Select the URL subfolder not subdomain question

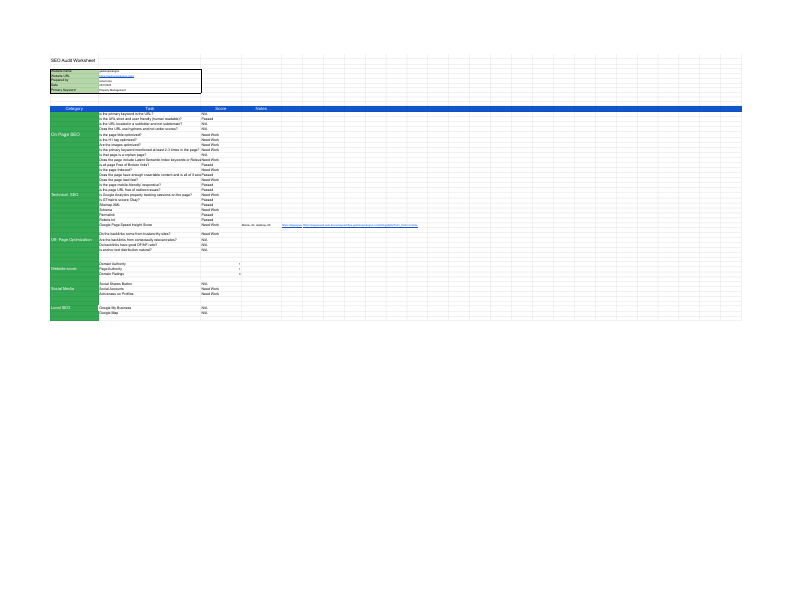click(150, 124)
